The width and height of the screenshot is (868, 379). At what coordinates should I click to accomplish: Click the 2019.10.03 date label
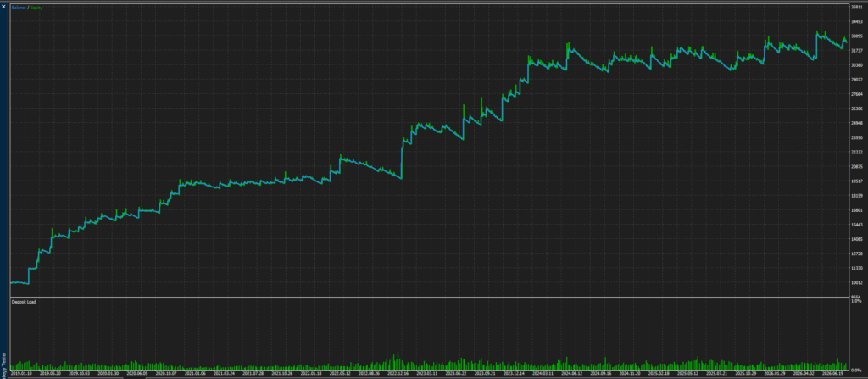tap(80, 373)
